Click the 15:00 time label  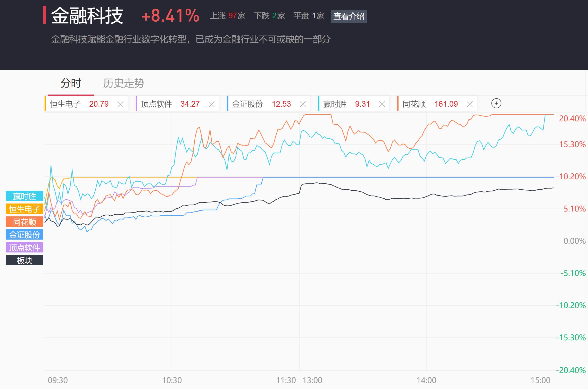click(541, 380)
